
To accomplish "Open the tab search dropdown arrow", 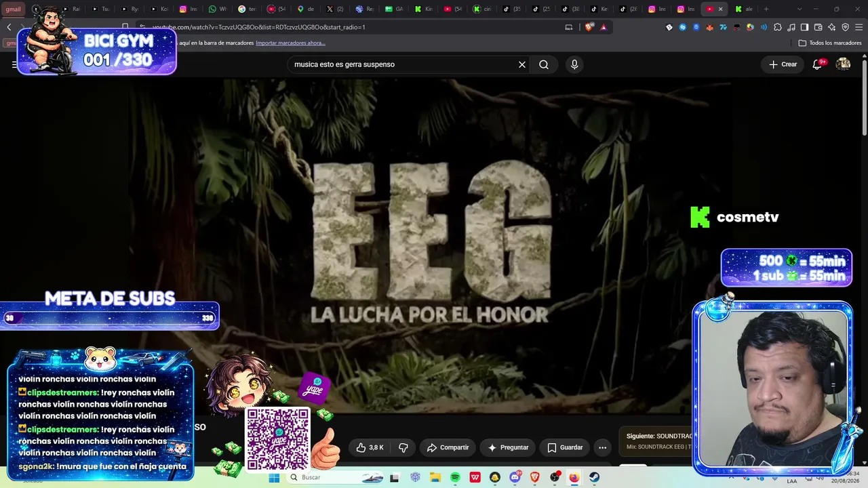I will pyautogui.click(x=800, y=9).
